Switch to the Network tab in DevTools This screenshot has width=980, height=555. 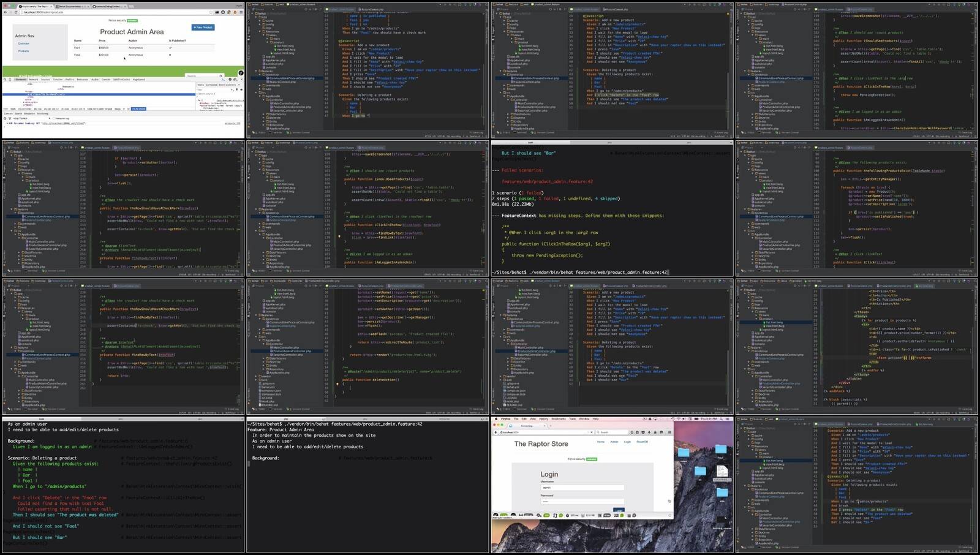[x=33, y=79]
